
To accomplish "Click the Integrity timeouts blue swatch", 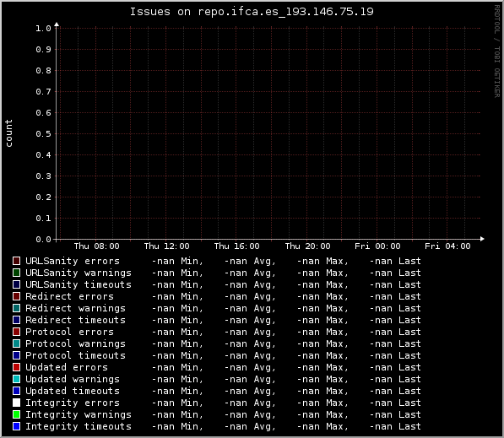I will click(x=16, y=426).
